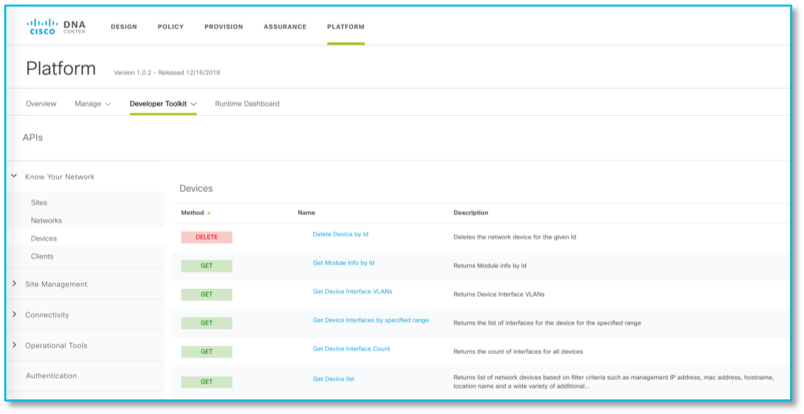The image size is (804, 414).
Task: Click the Cisco DNA Center logo
Action: click(x=56, y=27)
